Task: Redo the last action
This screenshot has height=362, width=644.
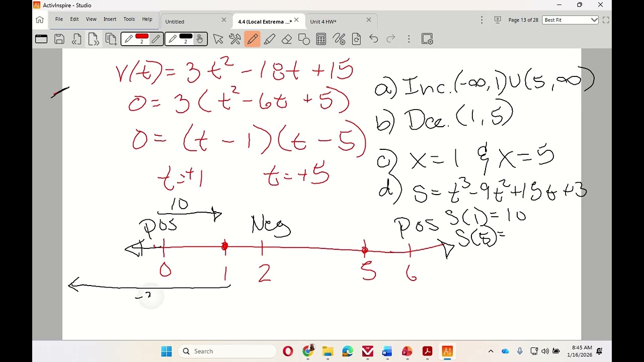Action: [390, 39]
